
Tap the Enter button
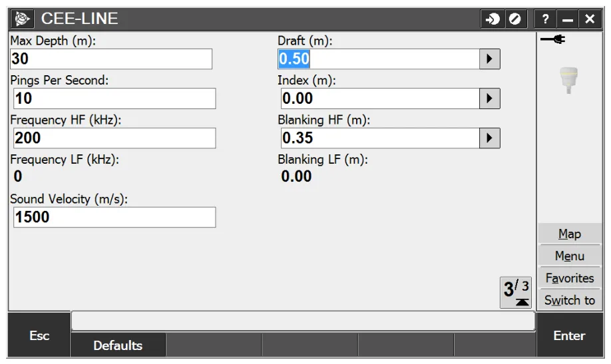569,335
